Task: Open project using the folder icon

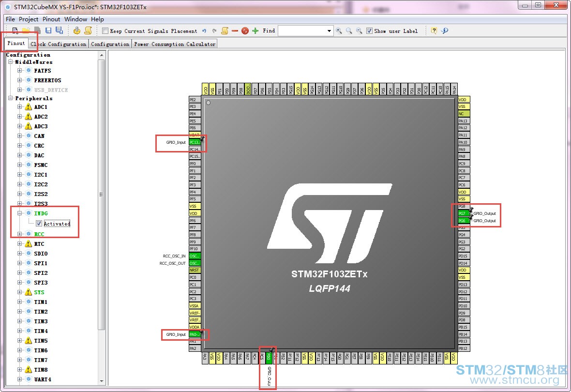Action: pyautogui.click(x=26, y=30)
